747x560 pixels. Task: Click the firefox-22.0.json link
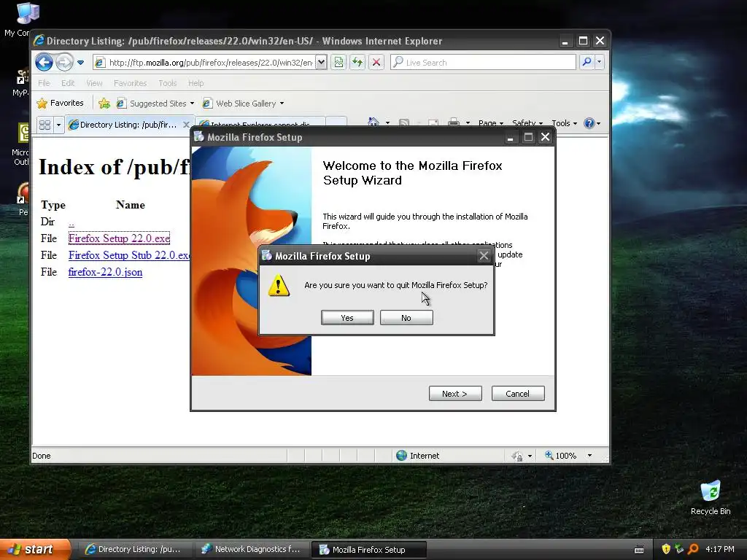point(105,272)
